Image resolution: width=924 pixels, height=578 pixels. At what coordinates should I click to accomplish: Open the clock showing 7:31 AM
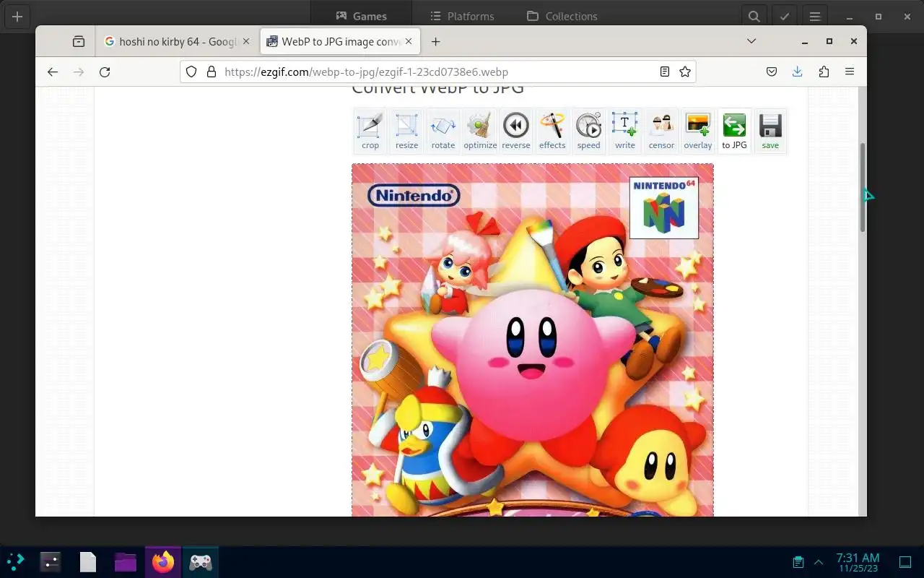click(x=858, y=562)
